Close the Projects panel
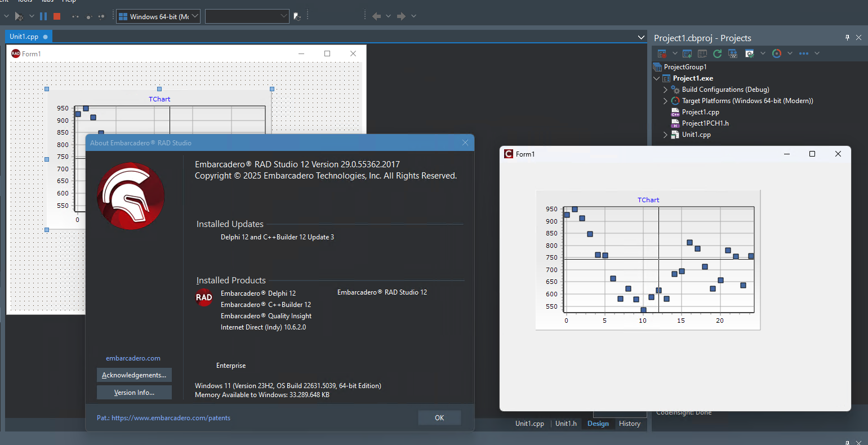This screenshot has width=868, height=445. coord(858,38)
